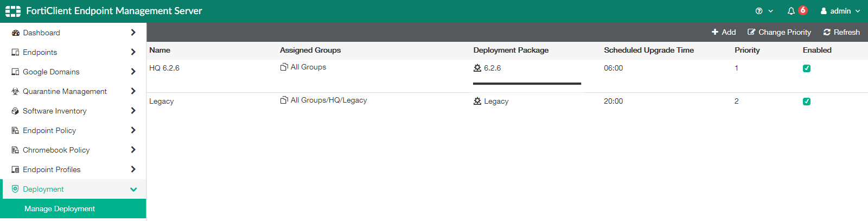Select the HQ 6.2.6 deployment name
868x221 pixels.
pos(164,68)
